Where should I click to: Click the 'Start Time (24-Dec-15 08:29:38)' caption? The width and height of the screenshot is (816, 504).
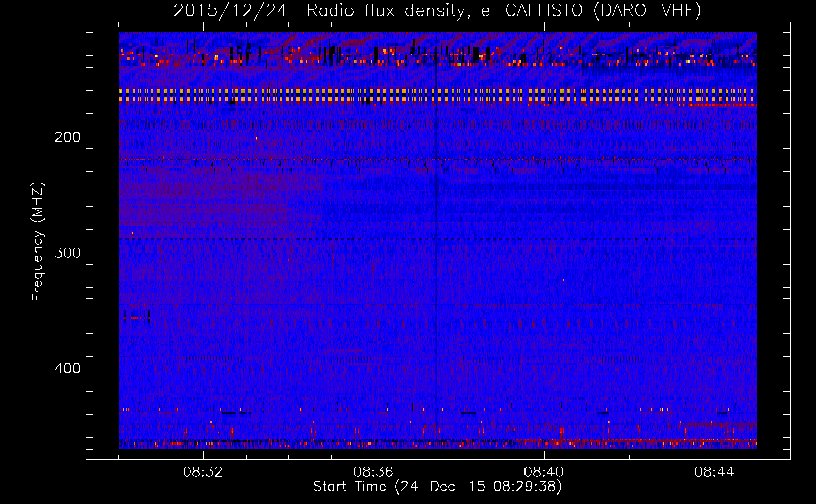(437, 487)
